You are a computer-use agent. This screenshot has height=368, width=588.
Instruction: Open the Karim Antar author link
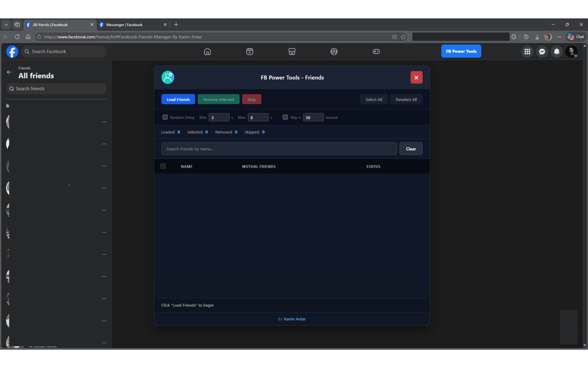[x=295, y=319]
